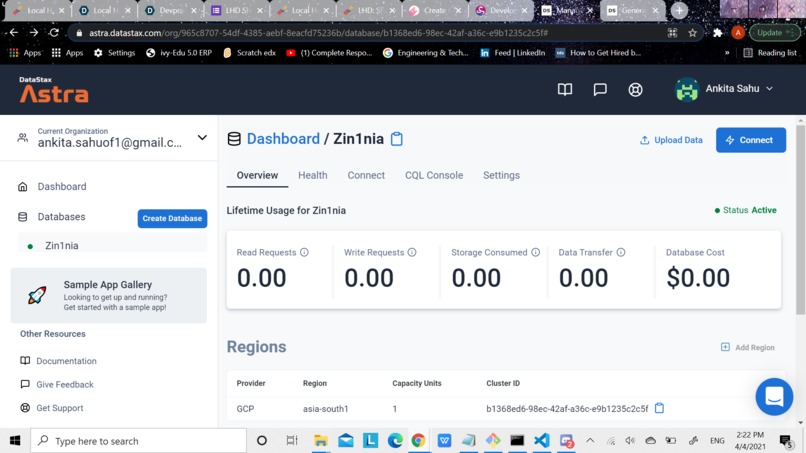The image size is (806, 453).
Task: Copy the Cluster ID clipboard icon
Action: point(659,408)
